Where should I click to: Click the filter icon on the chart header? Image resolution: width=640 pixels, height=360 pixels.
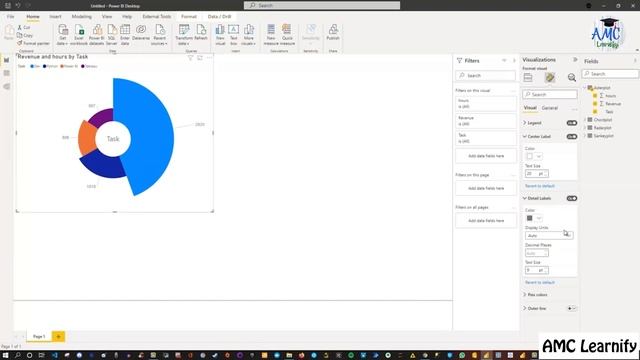click(x=190, y=58)
